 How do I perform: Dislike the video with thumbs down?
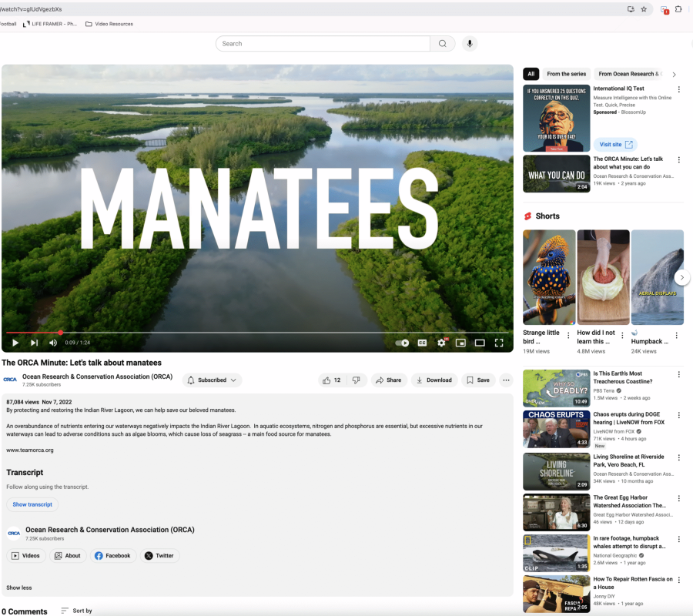[356, 380]
